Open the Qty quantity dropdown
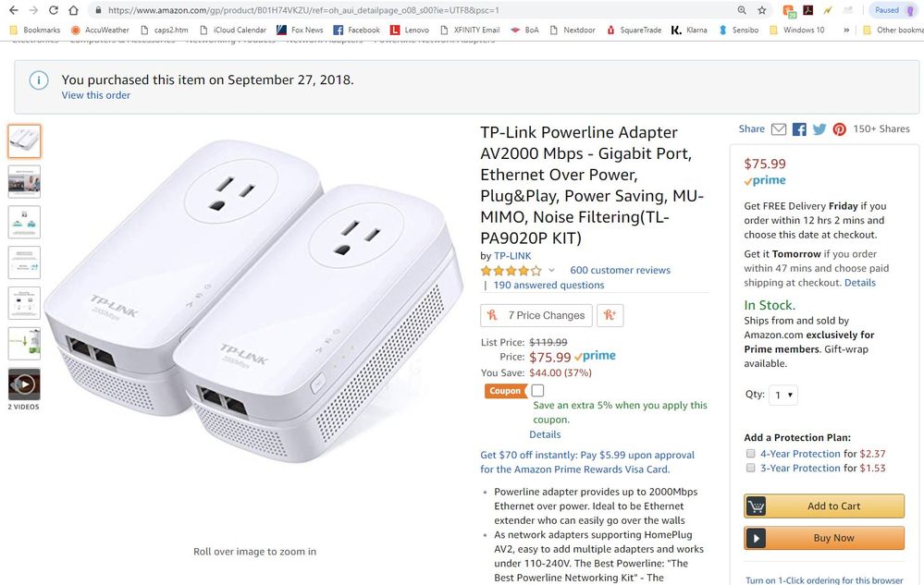924x585 pixels. [782, 395]
